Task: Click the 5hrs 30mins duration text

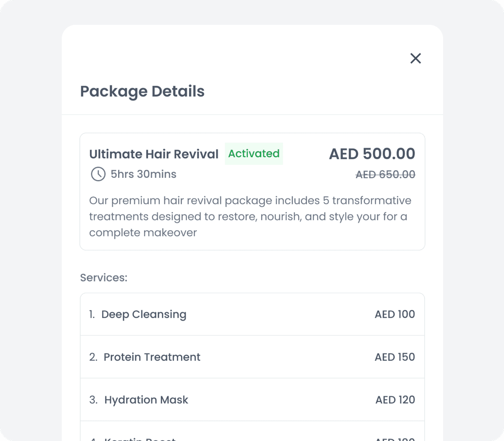Action: (143, 174)
